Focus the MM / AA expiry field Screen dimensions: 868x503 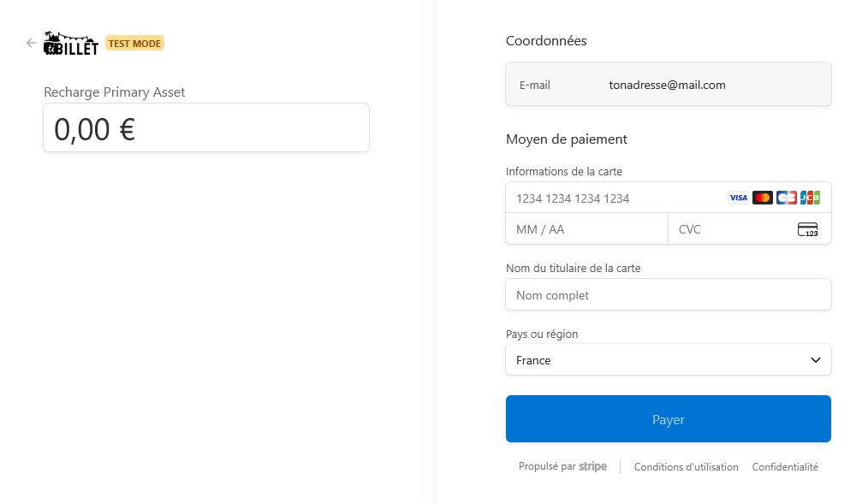click(x=586, y=229)
